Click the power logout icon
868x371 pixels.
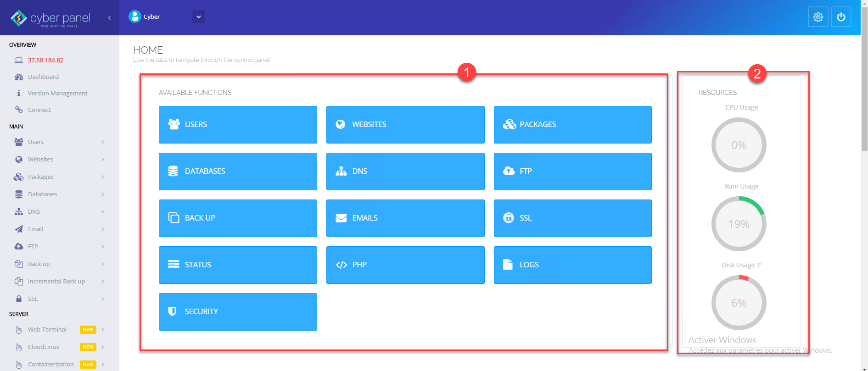point(841,17)
